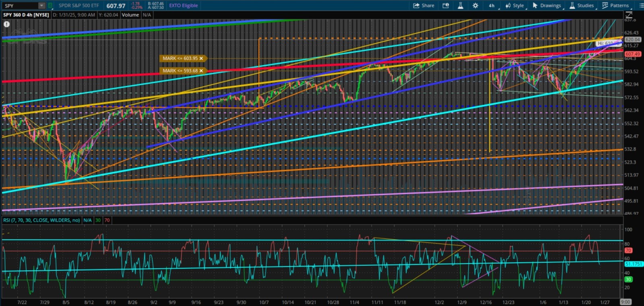Click the Y: 620.04 cursor readout
Image resolution: width=644 pixels, height=306 pixels.
coord(108,15)
